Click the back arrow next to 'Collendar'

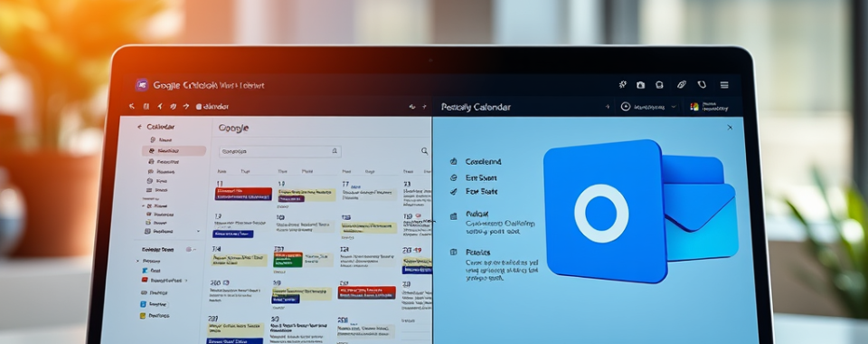tap(139, 127)
